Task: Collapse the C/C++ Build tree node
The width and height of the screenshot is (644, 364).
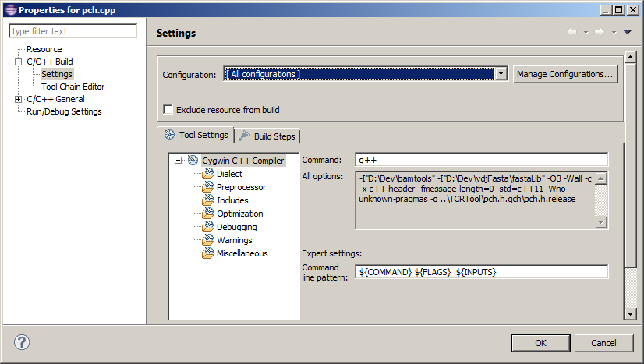Action: (x=19, y=62)
